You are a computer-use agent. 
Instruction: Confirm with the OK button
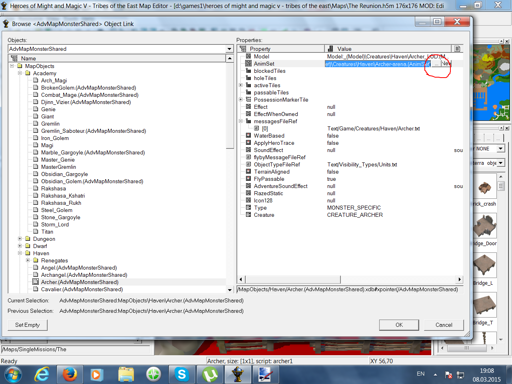click(399, 325)
